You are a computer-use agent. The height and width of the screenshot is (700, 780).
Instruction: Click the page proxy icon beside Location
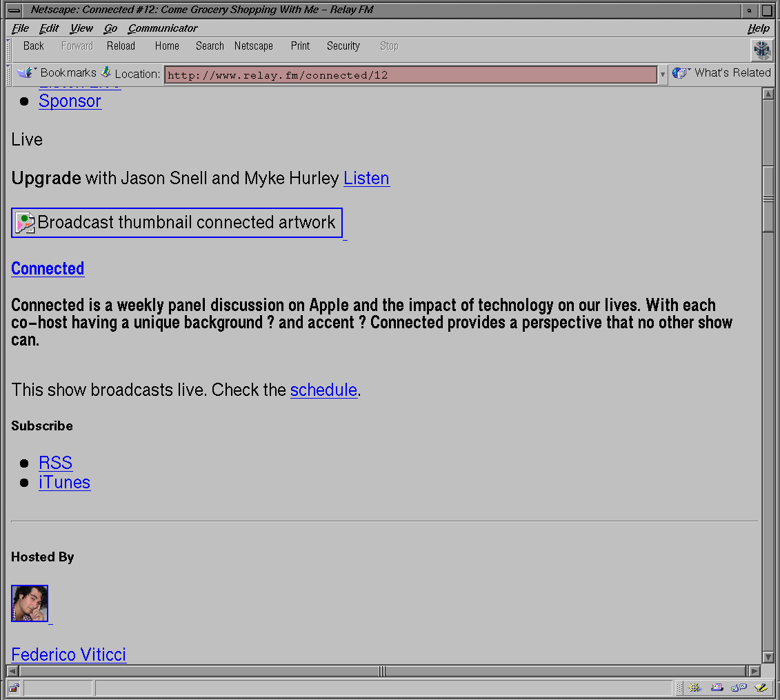106,72
